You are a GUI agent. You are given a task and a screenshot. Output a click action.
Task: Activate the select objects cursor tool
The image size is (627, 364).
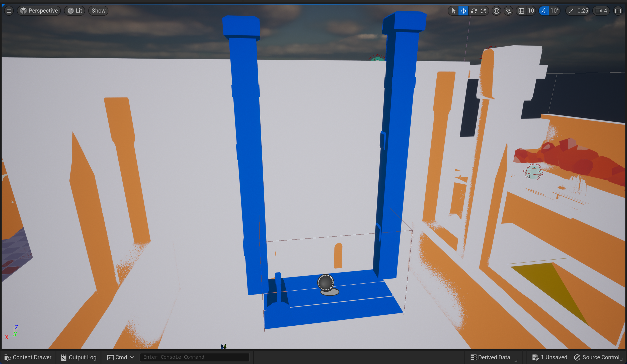point(453,11)
